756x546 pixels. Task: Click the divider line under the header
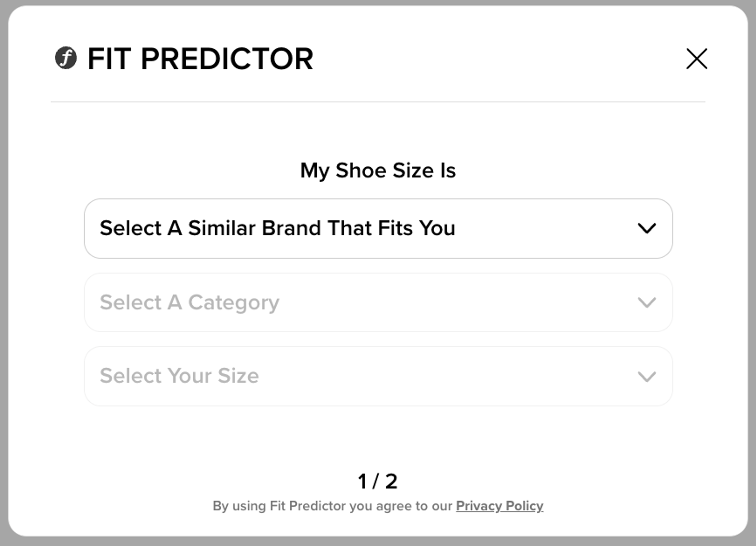tap(378, 102)
